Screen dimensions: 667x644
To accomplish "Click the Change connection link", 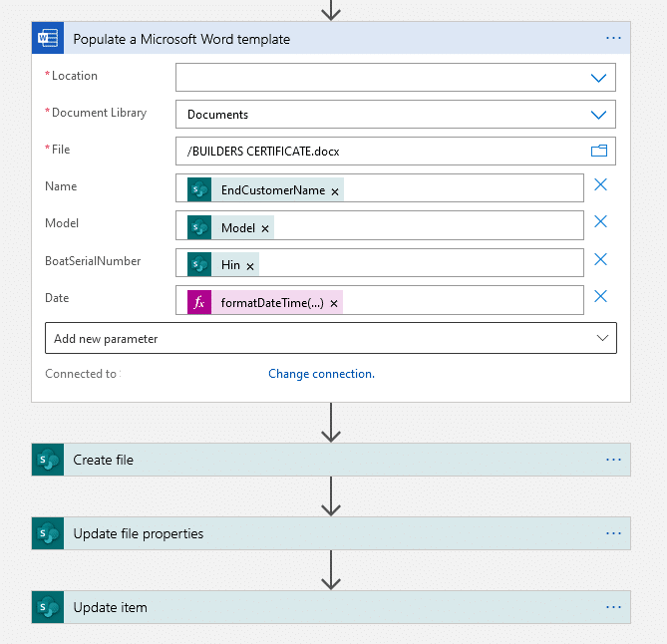I will click(x=321, y=374).
